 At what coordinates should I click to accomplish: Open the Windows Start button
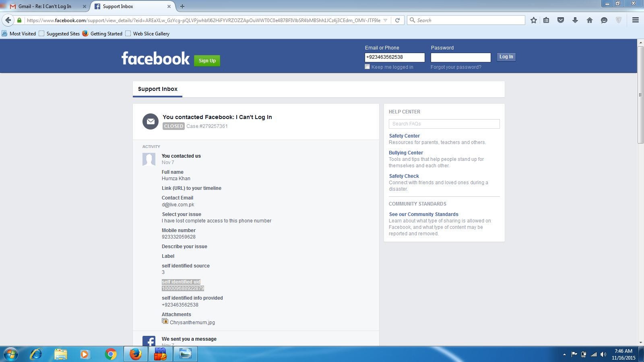pos(11,354)
